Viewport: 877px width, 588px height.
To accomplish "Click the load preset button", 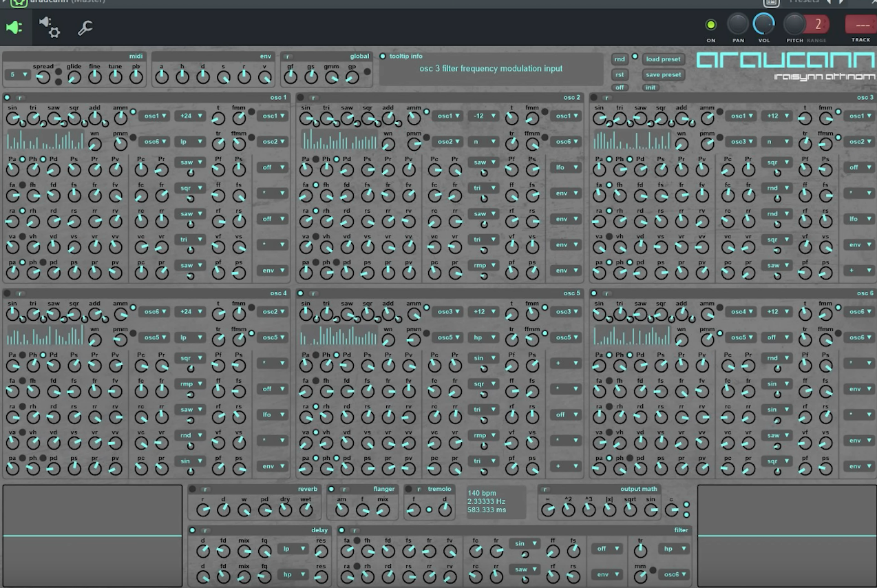I will click(x=663, y=59).
